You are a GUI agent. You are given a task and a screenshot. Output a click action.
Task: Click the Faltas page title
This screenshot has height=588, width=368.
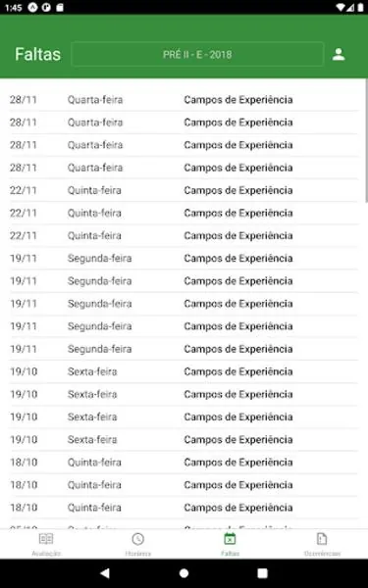click(37, 54)
